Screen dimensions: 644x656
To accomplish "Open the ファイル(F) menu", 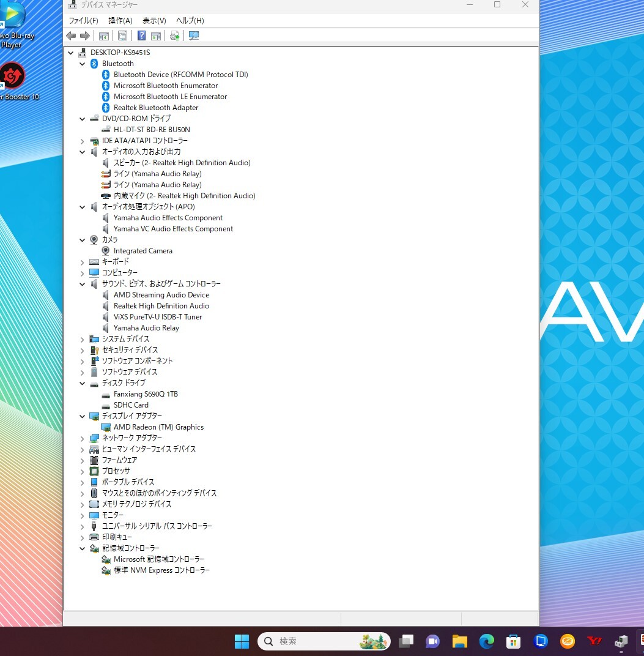I will [83, 21].
